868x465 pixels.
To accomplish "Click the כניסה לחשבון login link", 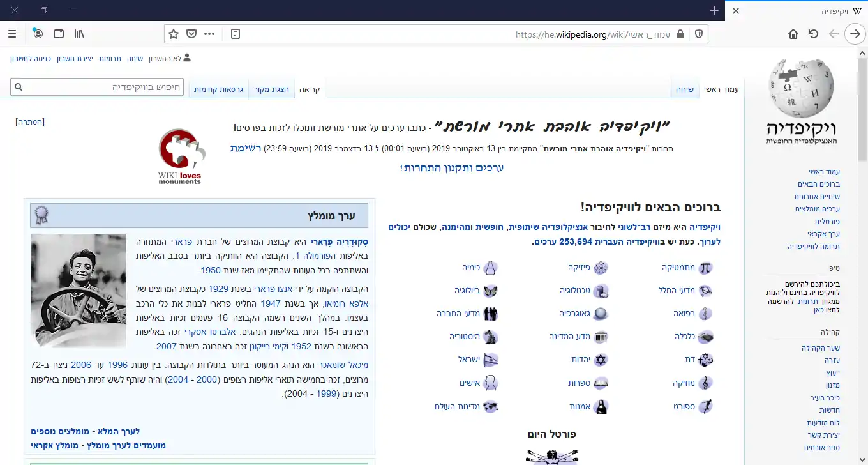I will point(31,58).
